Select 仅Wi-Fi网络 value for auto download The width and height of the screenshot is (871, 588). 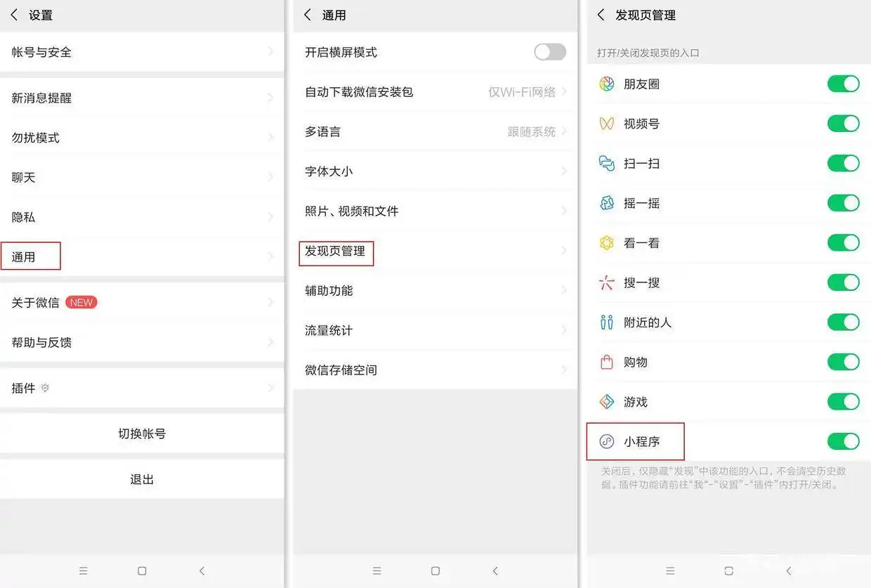(522, 92)
